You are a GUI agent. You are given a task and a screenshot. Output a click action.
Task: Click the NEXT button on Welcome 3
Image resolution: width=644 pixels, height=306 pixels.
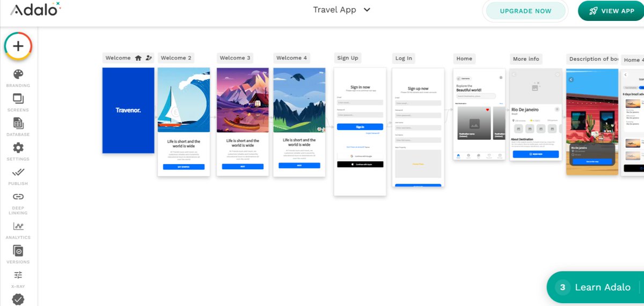pyautogui.click(x=243, y=167)
